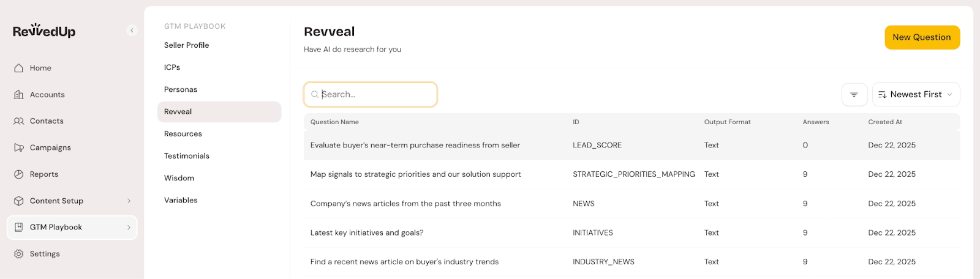This screenshot has width=980, height=279.
Task: Click the Home icon in sidebar
Action: point(19,68)
